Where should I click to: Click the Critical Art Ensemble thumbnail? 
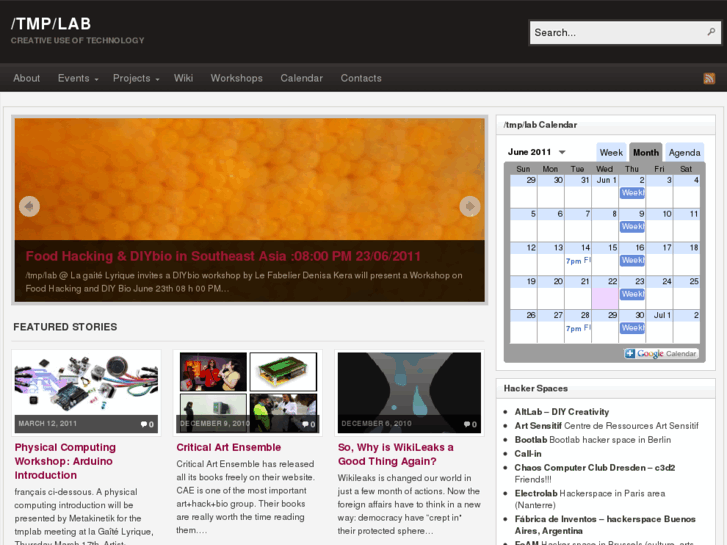tap(248, 392)
